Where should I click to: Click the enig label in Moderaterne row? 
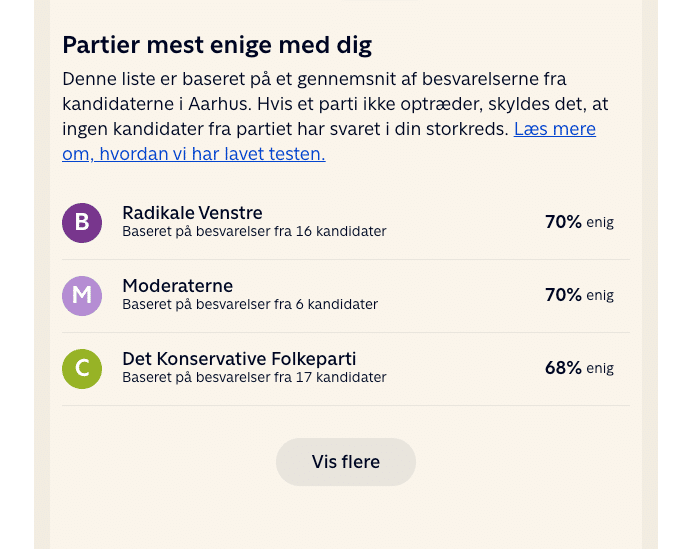click(600, 296)
